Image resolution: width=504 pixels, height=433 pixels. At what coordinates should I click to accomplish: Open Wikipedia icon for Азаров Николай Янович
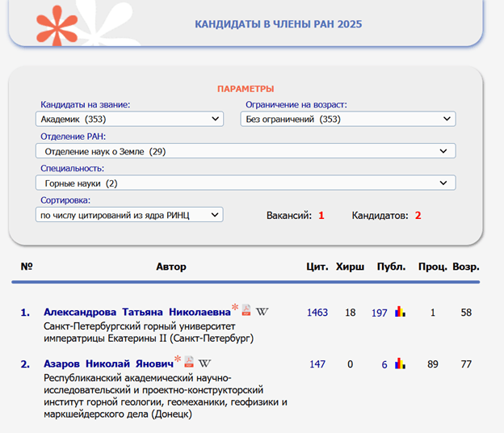[204, 364]
